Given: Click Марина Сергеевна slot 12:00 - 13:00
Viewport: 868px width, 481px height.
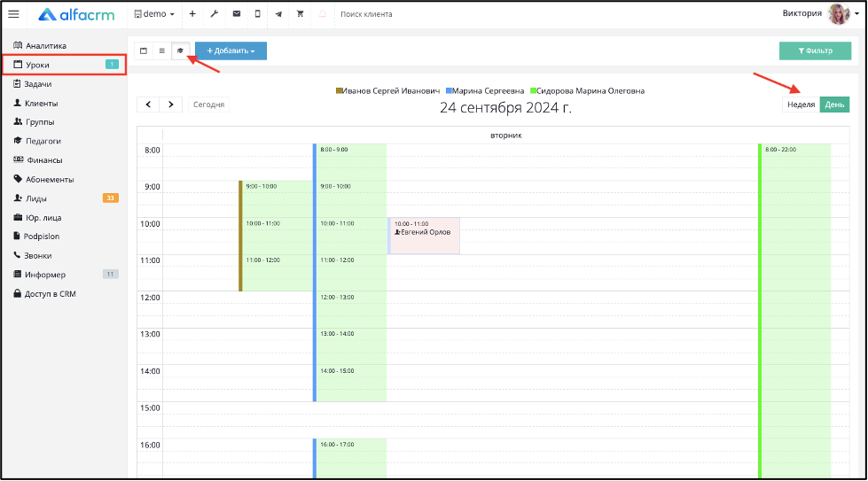Looking at the screenshot, I should click(x=350, y=310).
